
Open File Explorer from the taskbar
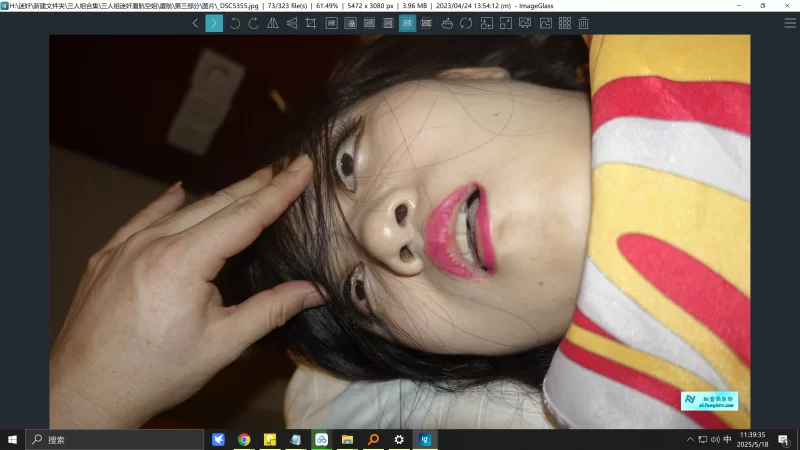tap(348, 440)
